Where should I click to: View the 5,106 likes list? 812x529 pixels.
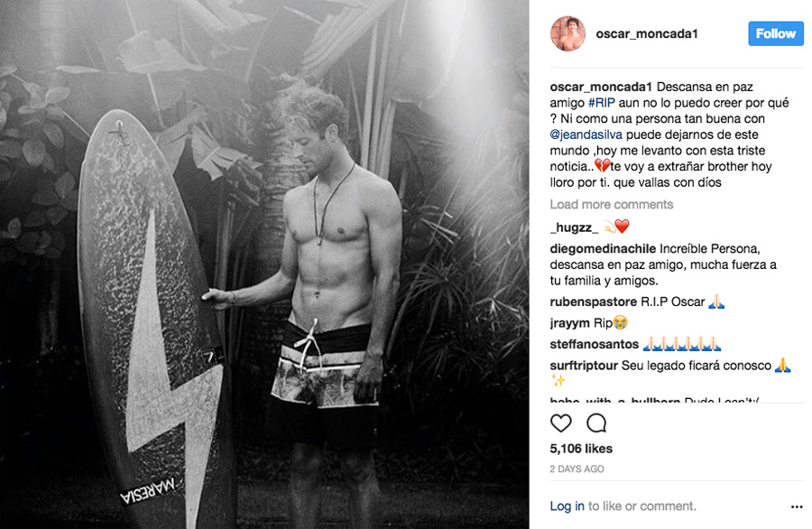point(581,449)
